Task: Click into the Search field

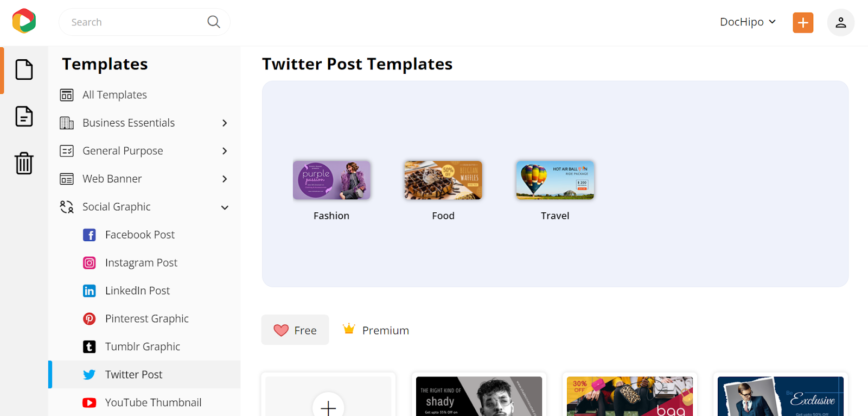Action: (x=136, y=22)
